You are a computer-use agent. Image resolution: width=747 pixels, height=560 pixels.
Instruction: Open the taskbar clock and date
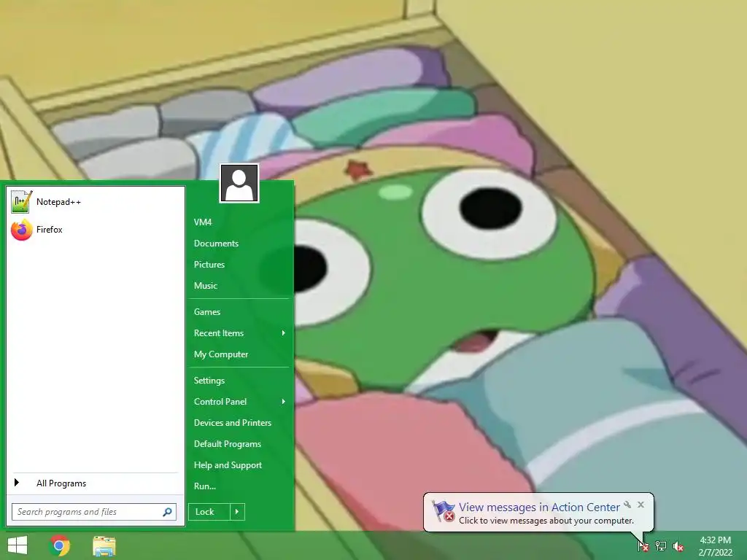pos(715,546)
